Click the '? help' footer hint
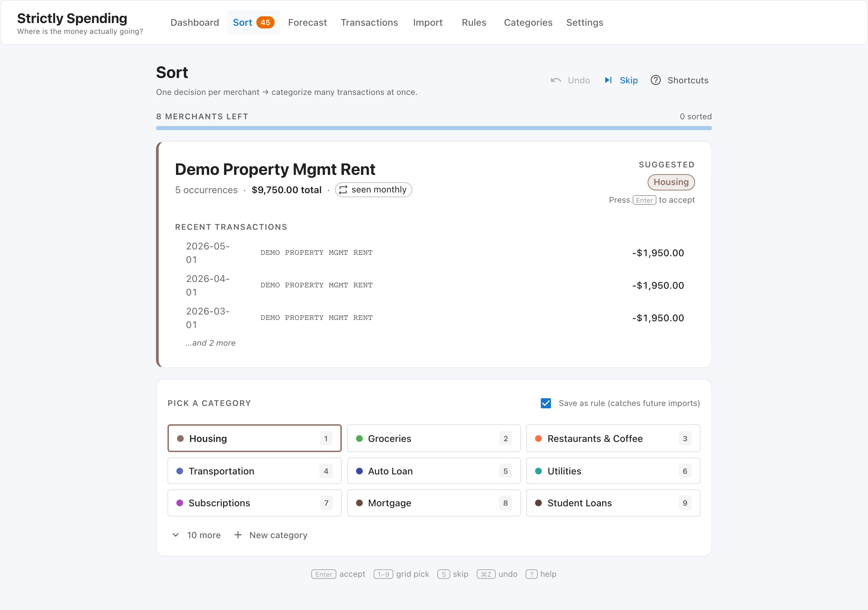The image size is (868, 610). (541, 574)
